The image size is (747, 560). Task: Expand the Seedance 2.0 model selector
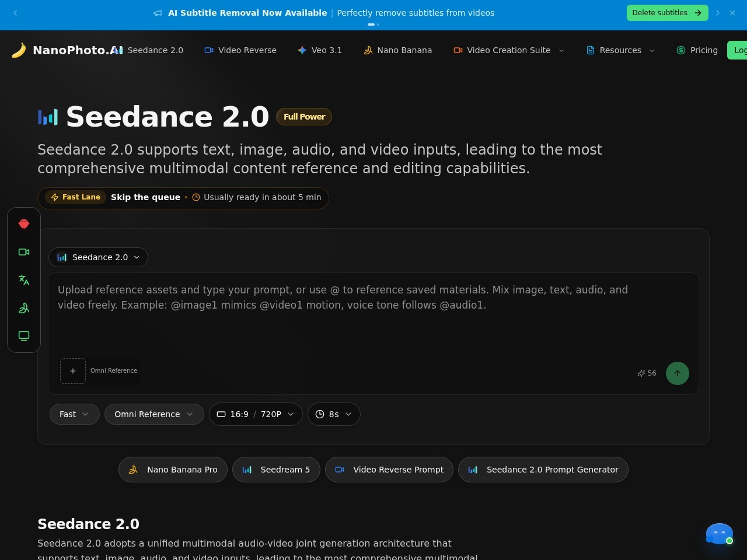pyautogui.click(x=98, y=257)
